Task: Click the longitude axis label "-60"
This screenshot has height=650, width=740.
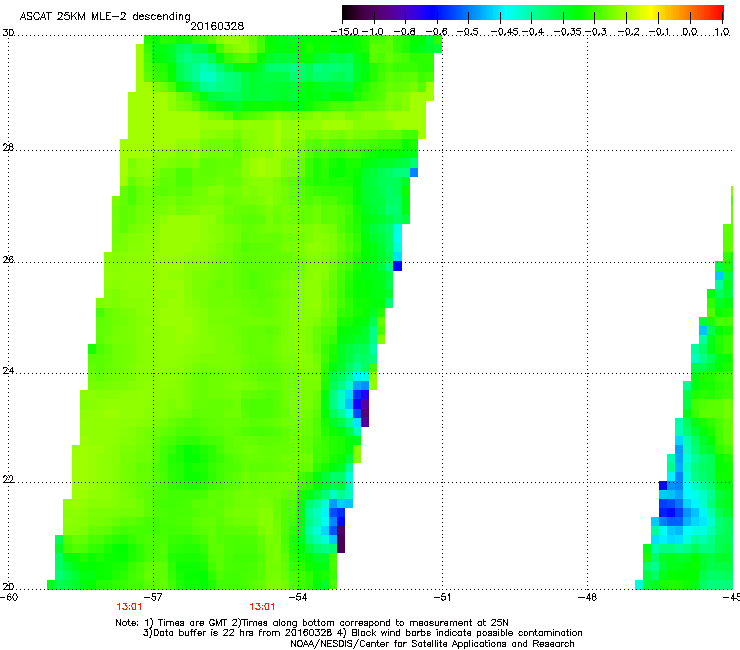Action: 9,597
